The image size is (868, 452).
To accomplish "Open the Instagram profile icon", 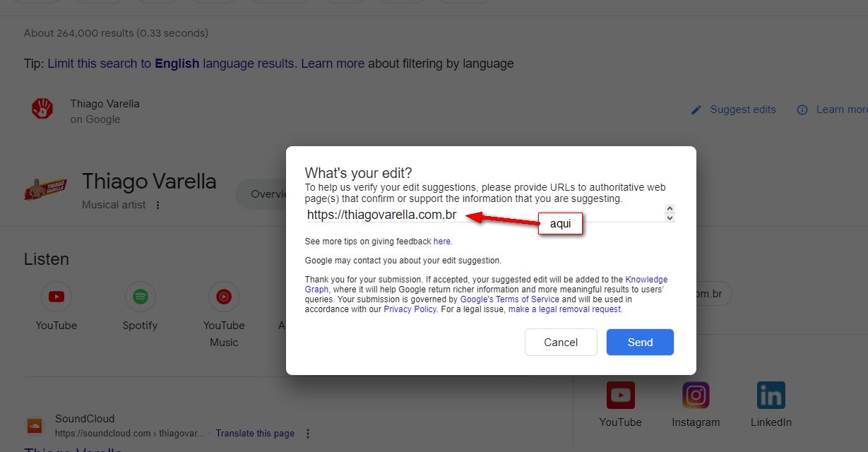I will (696, 395).
